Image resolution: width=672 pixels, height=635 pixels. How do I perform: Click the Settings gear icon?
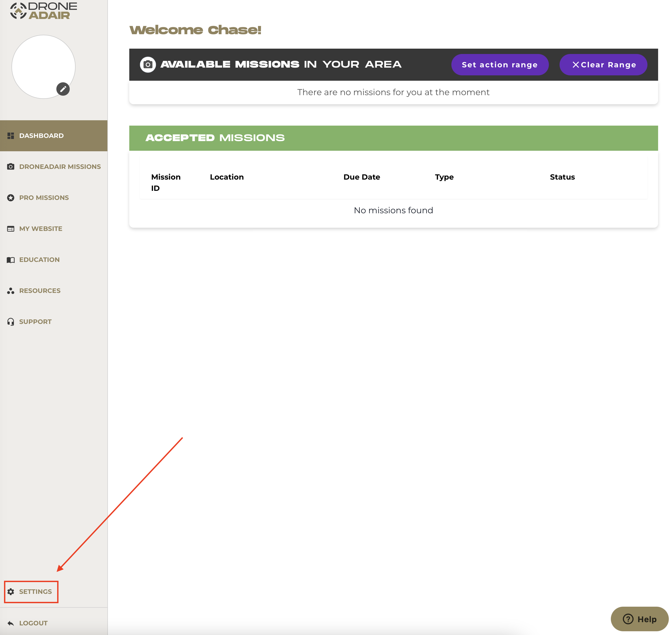point(11,592)
